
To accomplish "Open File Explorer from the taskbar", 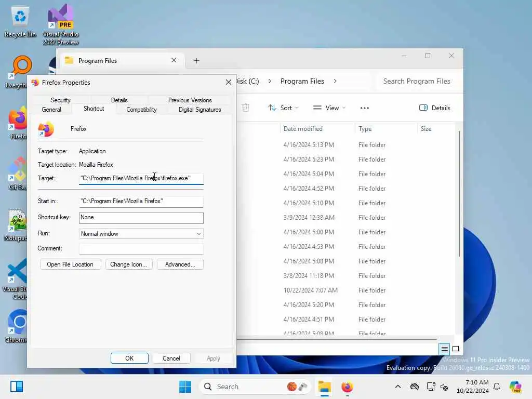I will pos(324,387).
